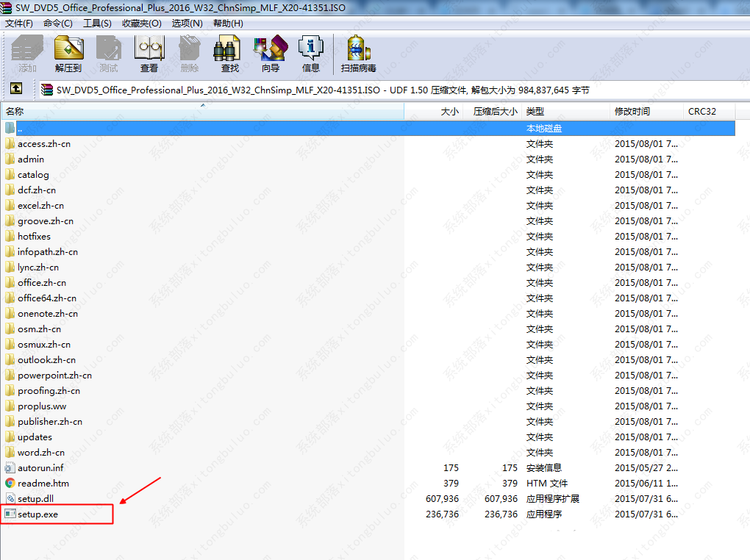This screenshot has width=750, height=560.
Task: Open the File (文件) menu
Action: click(18, 24)
